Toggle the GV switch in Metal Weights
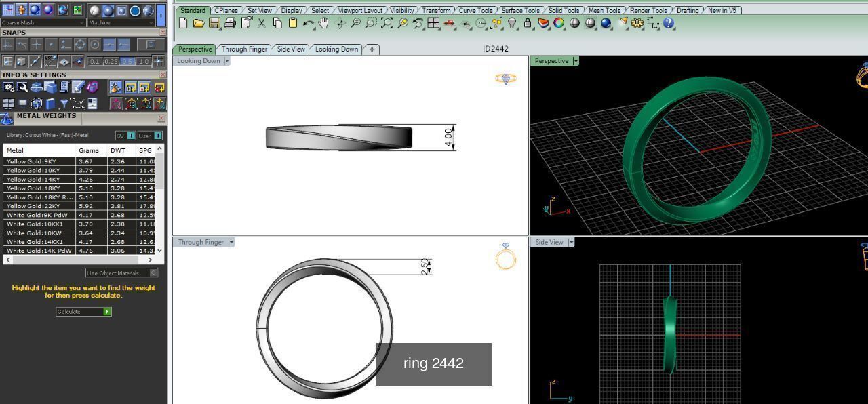This screenshot has width=868, height=404. tap(125, 136)
